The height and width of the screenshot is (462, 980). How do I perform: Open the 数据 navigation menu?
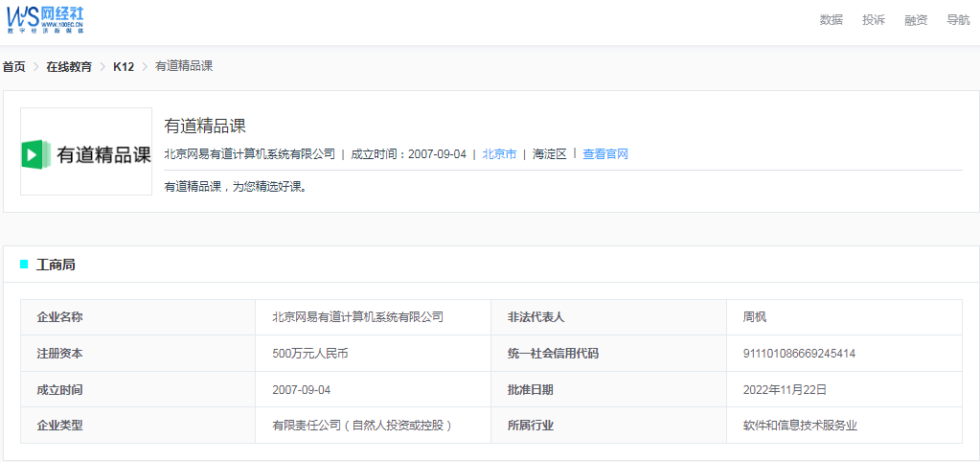tap(831, 20)
